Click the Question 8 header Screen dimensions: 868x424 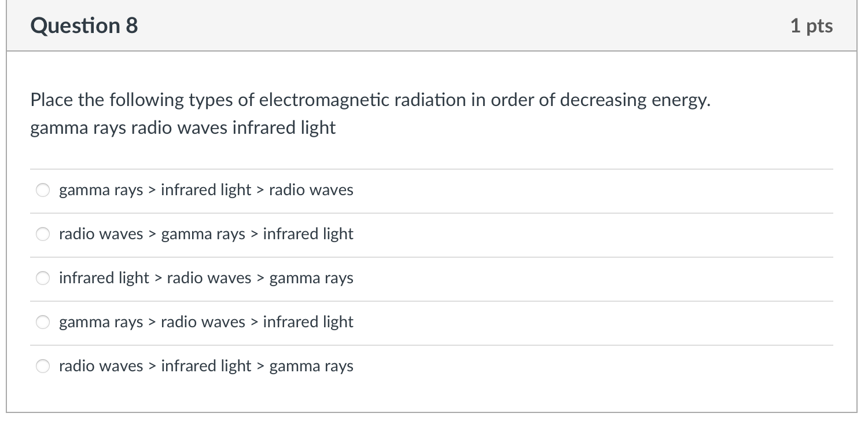pyautogui.click(x=83, y=25)
